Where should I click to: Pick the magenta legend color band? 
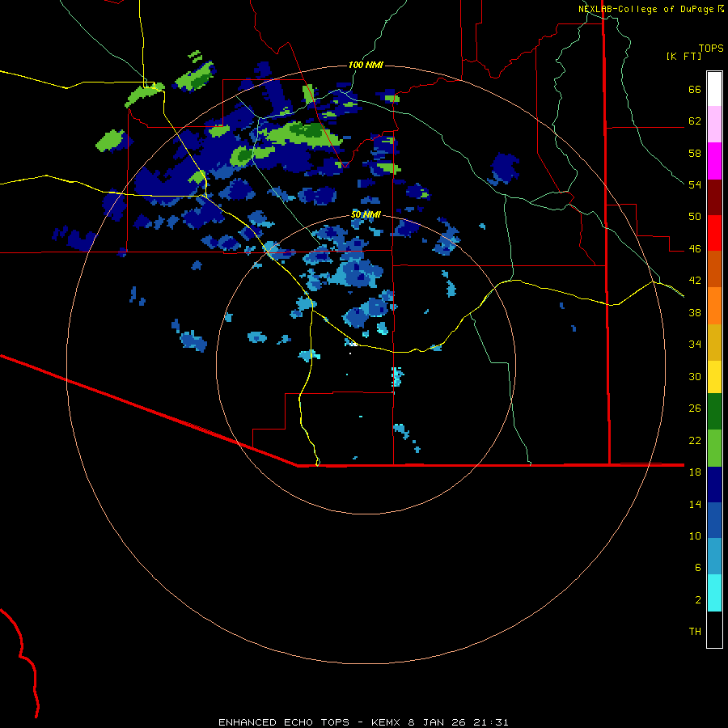pyautogui.click(x=714, y=161)
